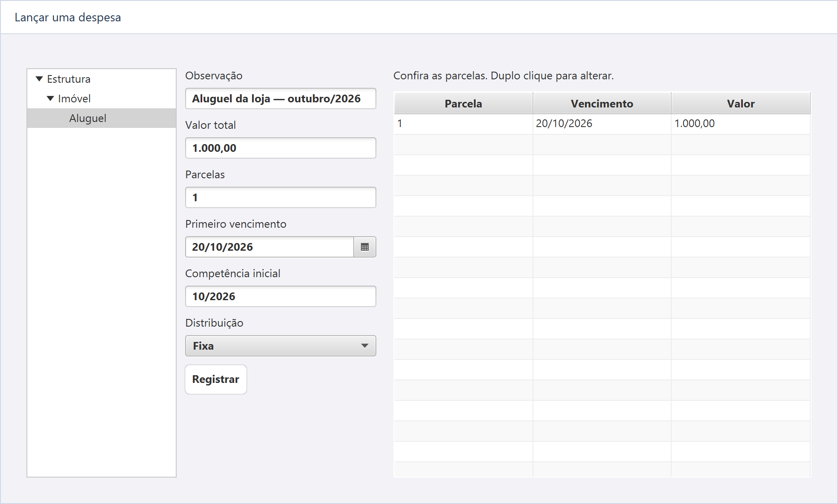The width and height of the screenshot is (838, 504).
Task: Open the Distribuição dropdown showing Fixa
Action: pyautogui.click(x=281, y=346)
